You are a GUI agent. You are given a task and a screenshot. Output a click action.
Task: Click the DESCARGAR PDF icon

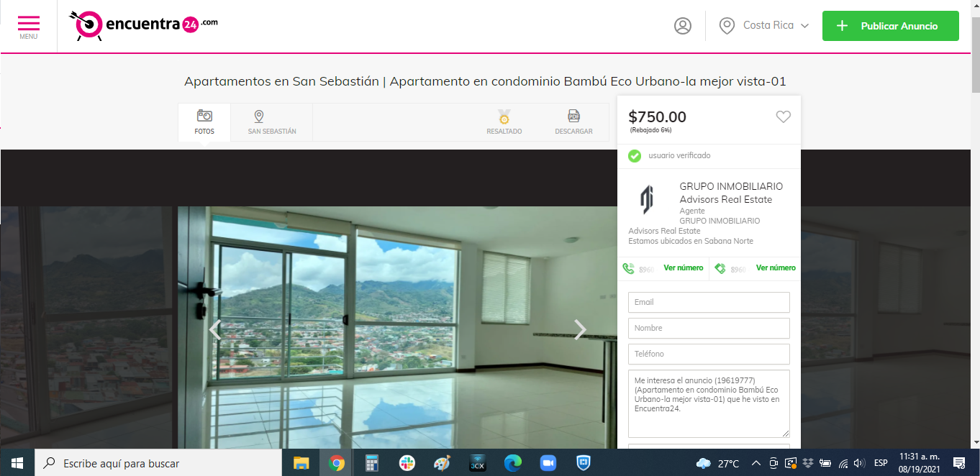[x=574, y=116]
